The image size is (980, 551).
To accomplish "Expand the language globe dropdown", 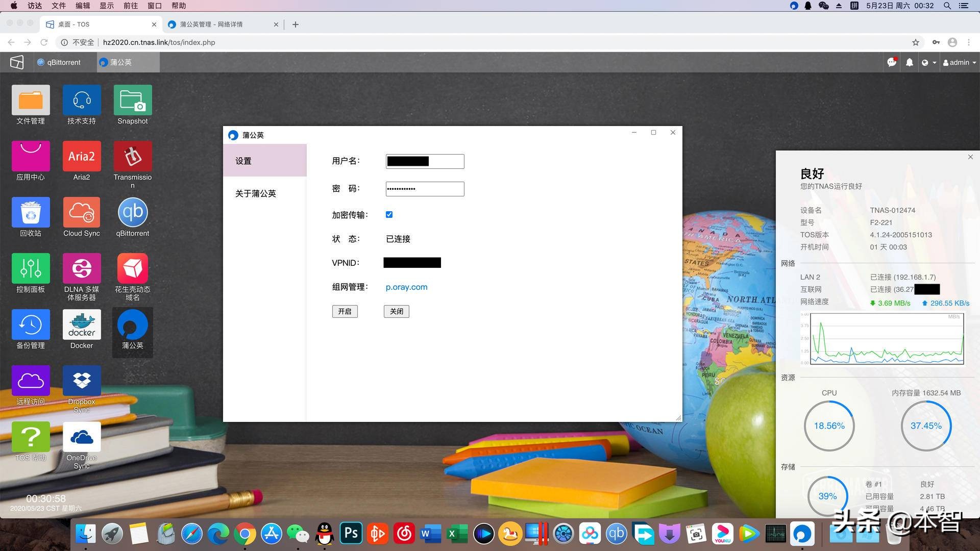I will [928, 62].
